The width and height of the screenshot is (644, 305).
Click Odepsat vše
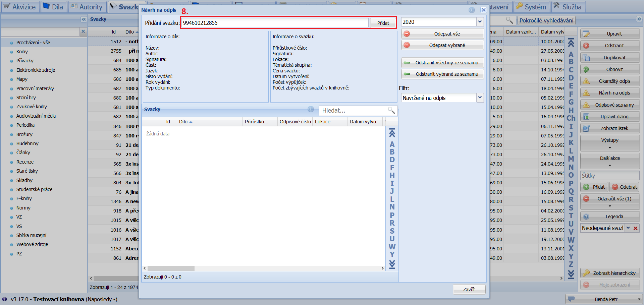(x=443, y=34)
